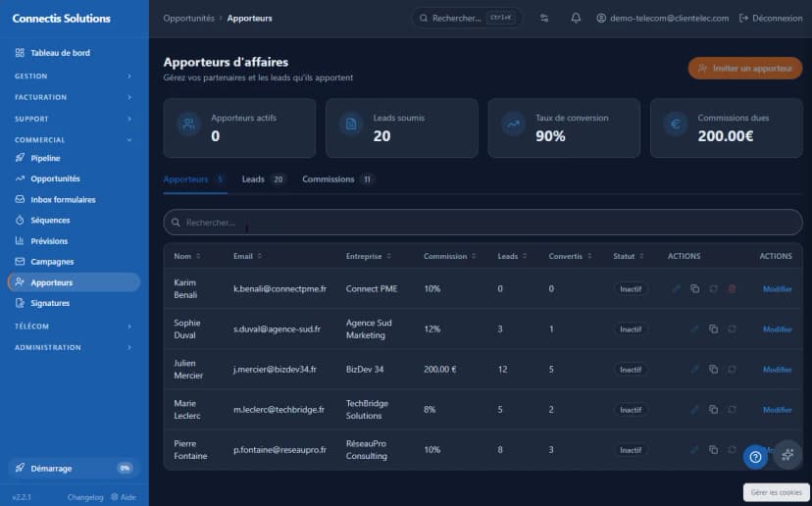
Task: Sort table by Nom column
Action: [x=187, y=256]
